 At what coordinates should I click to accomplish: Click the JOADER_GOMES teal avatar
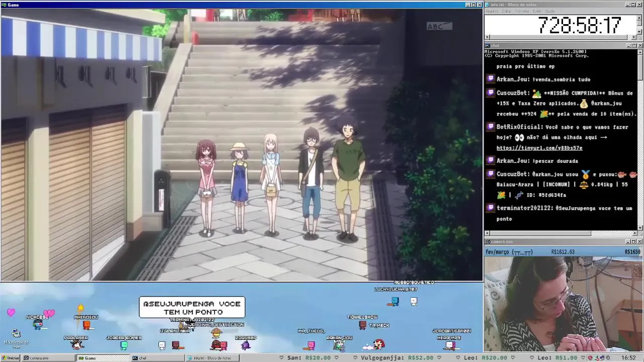124,345
